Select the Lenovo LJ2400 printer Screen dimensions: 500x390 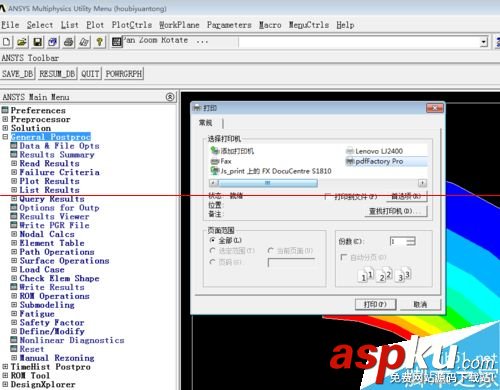(375, 151)
